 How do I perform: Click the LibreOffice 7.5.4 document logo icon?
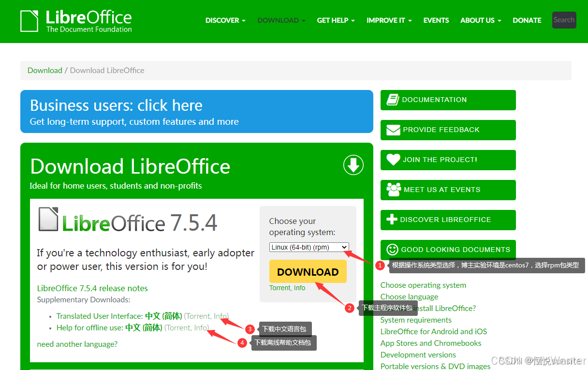49,219
